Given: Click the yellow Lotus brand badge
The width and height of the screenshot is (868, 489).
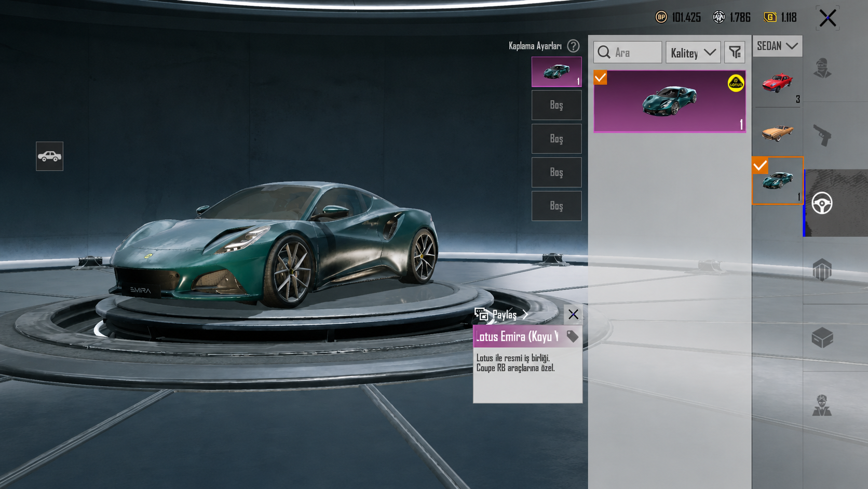Looking at the screenshot, I should coord(736,83).
